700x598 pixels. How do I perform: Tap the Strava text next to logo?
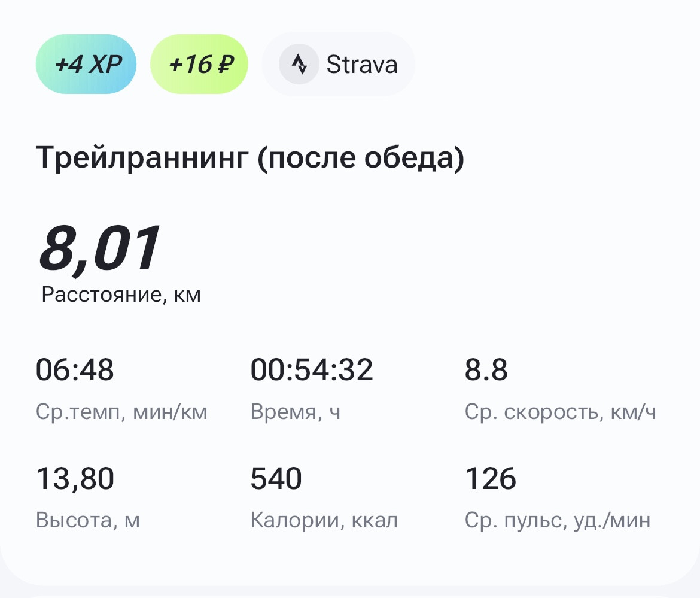tap(362, 64)
